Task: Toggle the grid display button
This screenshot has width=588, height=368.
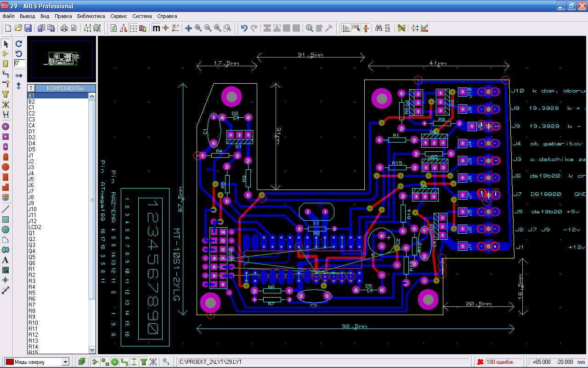Action: click(133, 29)
